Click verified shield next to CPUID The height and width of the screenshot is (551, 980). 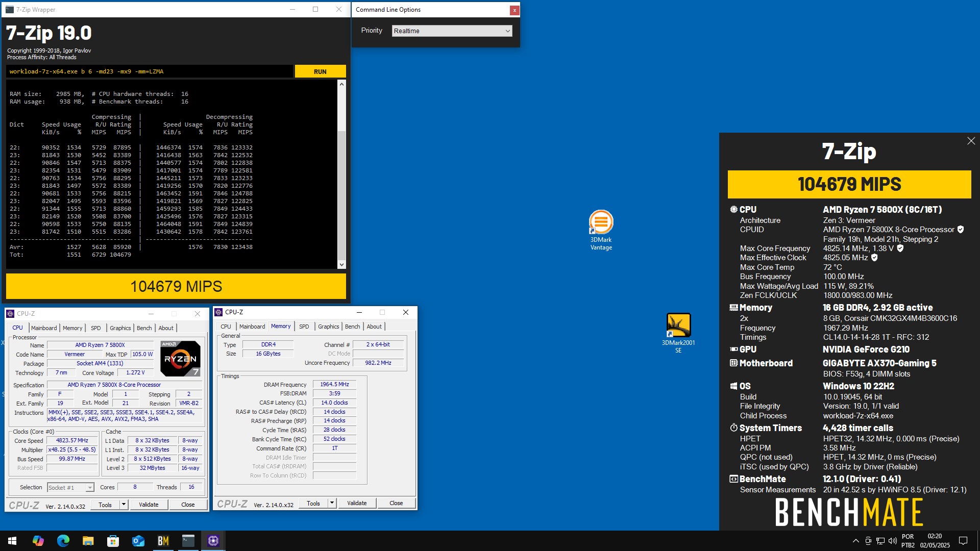pyautogui.click(x=961, y=230)
